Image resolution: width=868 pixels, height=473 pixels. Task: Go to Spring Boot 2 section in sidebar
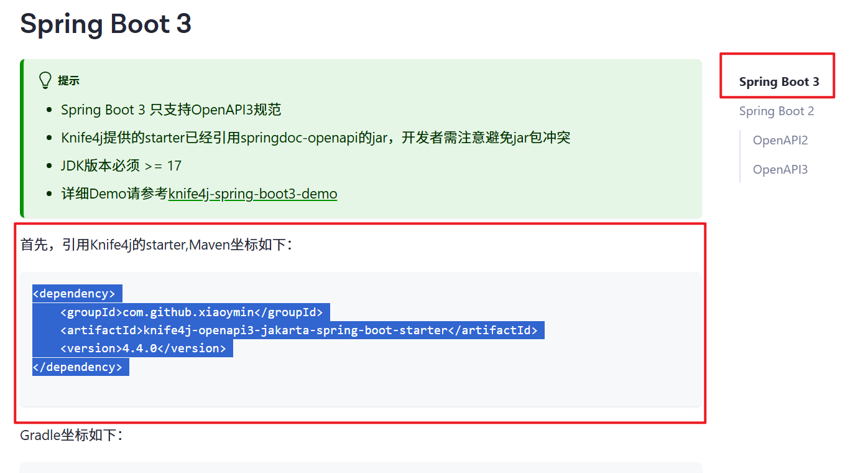pyautogui.click(x=777, y=111)
